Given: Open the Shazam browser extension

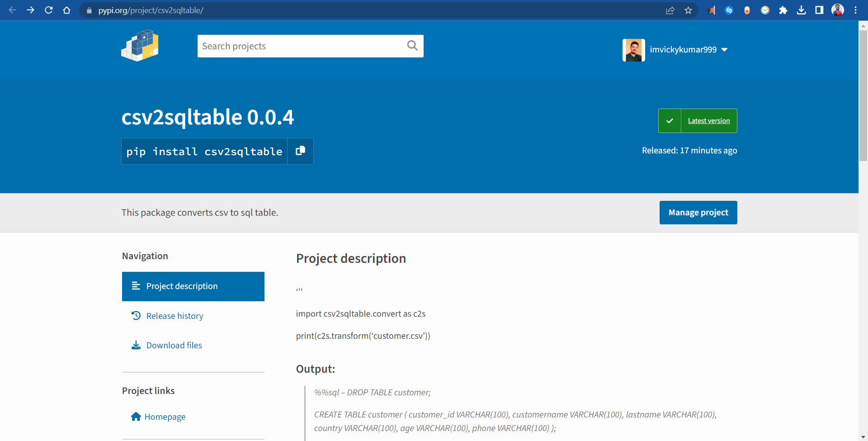Looking at the screenshot, I should 729,10.
